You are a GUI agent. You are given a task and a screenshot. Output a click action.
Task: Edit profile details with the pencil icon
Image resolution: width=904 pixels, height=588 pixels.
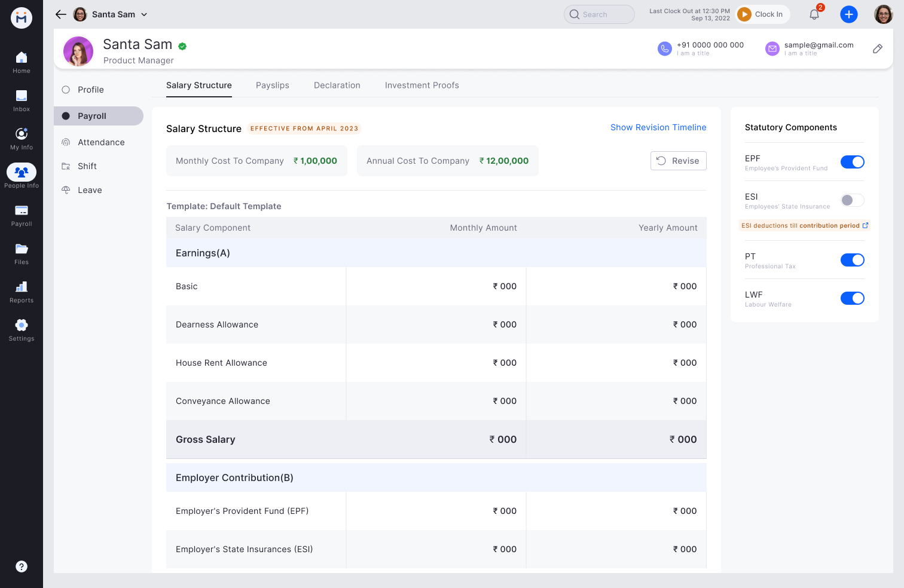pos(877,48)
